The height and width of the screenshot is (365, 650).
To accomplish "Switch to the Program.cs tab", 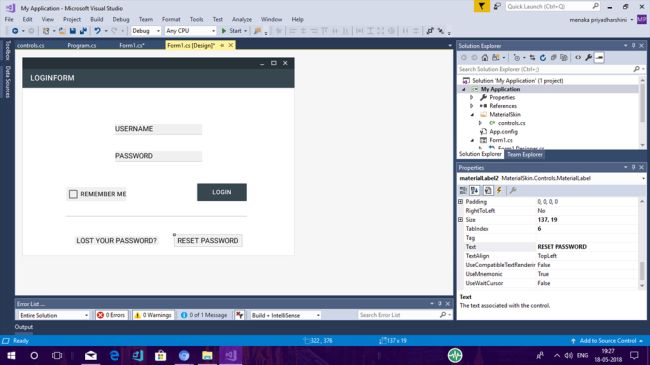I will [x=82, y=45].
